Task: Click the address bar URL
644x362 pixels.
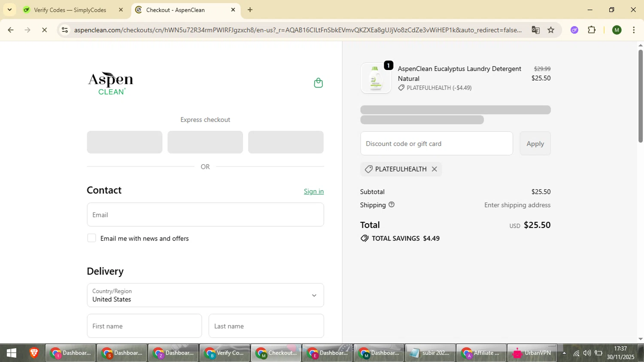Action: 298,30
